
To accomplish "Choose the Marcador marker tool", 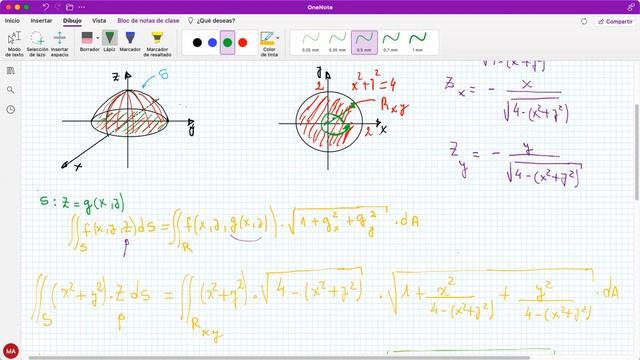I will pyautogui.click(x=130, y=42).
